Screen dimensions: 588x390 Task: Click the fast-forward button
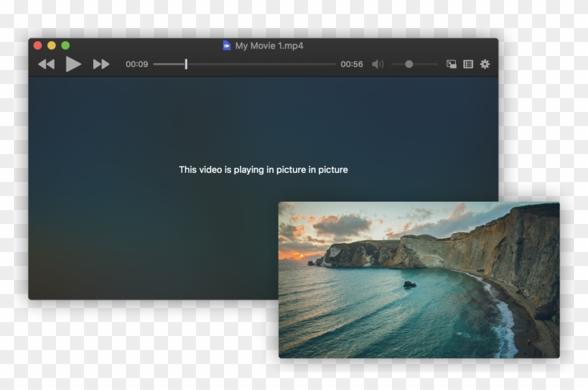tap(101, 64)
